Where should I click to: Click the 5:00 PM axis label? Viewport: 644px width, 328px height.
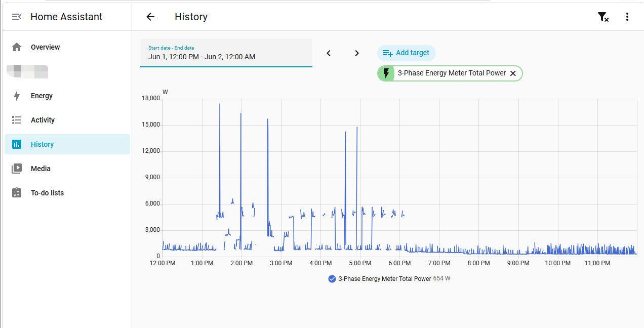(360, 263)
